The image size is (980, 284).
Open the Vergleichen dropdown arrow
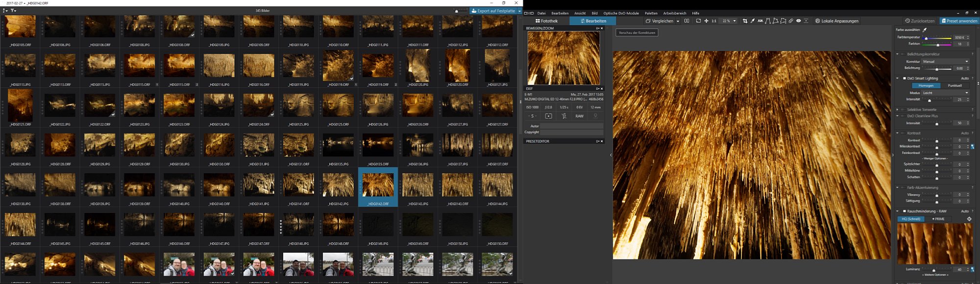pos(678,21)
